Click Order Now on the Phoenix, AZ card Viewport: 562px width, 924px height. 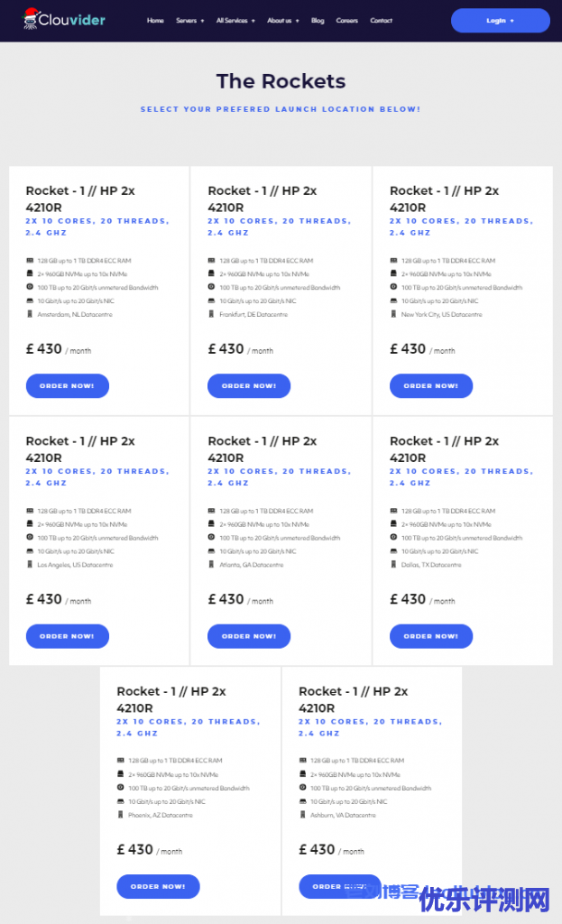(x=158, y=887)
